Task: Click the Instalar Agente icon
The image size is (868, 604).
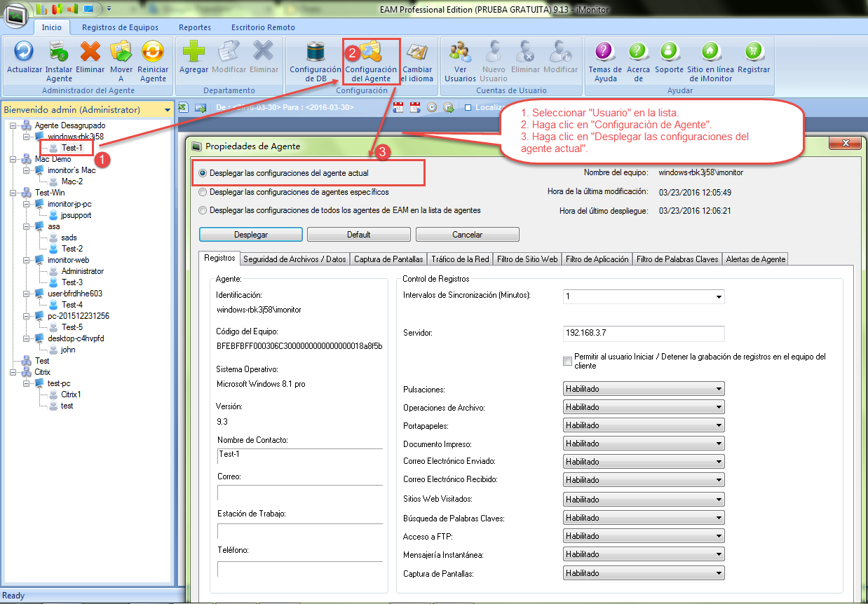Action: pos(59,51)
